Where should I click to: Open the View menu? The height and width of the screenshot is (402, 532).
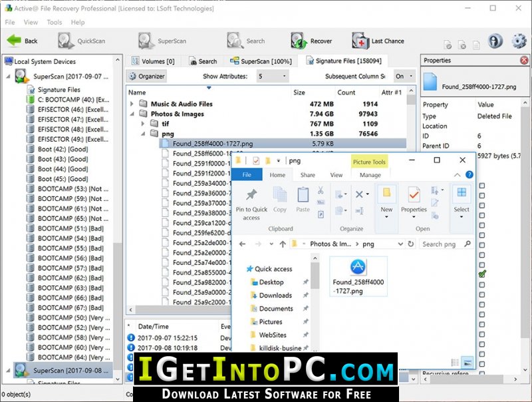[31, 22]
